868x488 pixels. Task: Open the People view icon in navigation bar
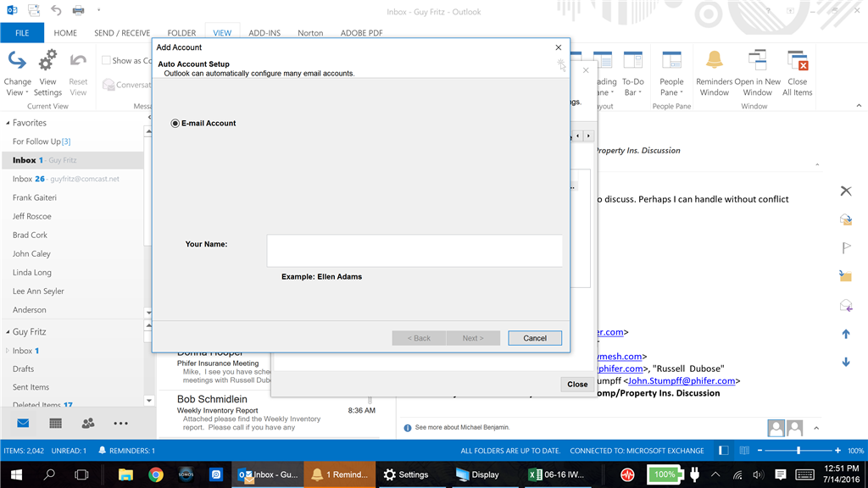point(87,424)
